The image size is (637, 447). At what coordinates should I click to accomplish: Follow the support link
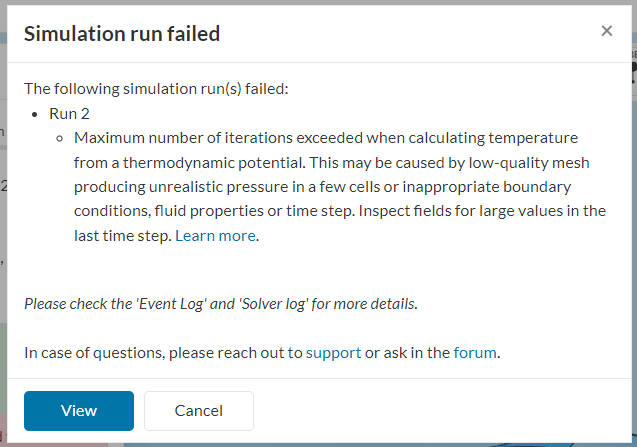pyautogui.click(x=333, y=352)
